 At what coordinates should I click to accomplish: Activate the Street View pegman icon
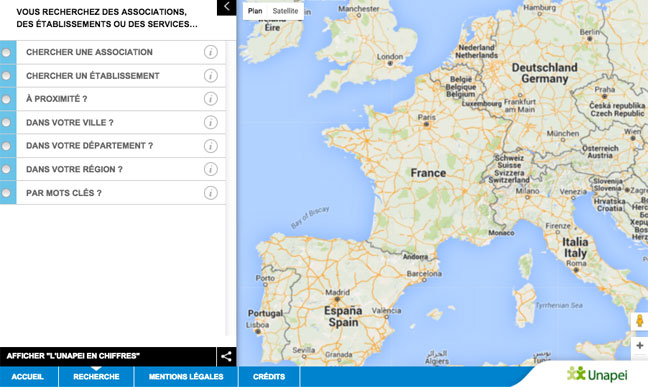[640, 321]
